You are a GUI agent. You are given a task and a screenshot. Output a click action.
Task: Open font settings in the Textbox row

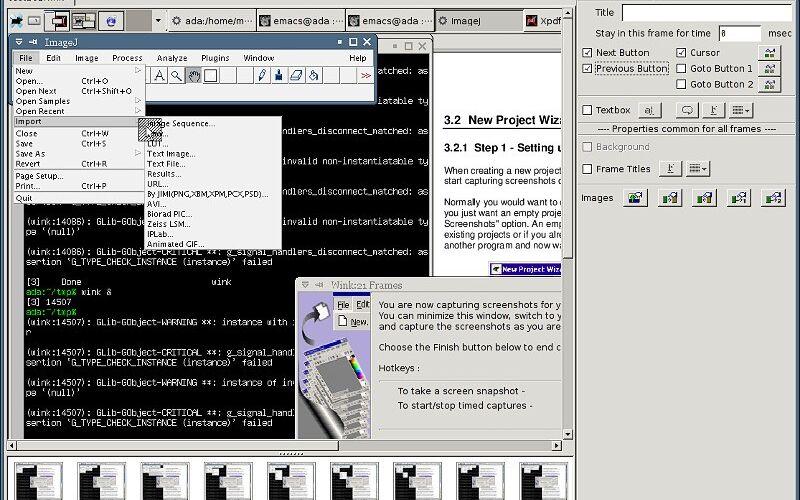(x=714, y=110)
